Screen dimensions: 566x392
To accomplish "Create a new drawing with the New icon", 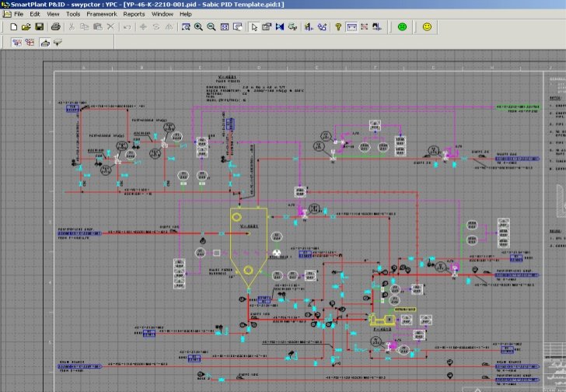I will pyautogui.click(x=14, y=26).
